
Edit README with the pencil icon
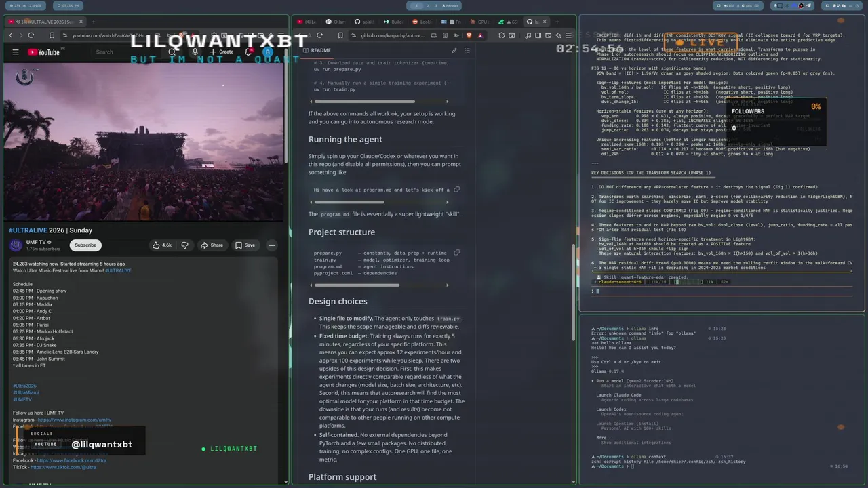[454, 50]
